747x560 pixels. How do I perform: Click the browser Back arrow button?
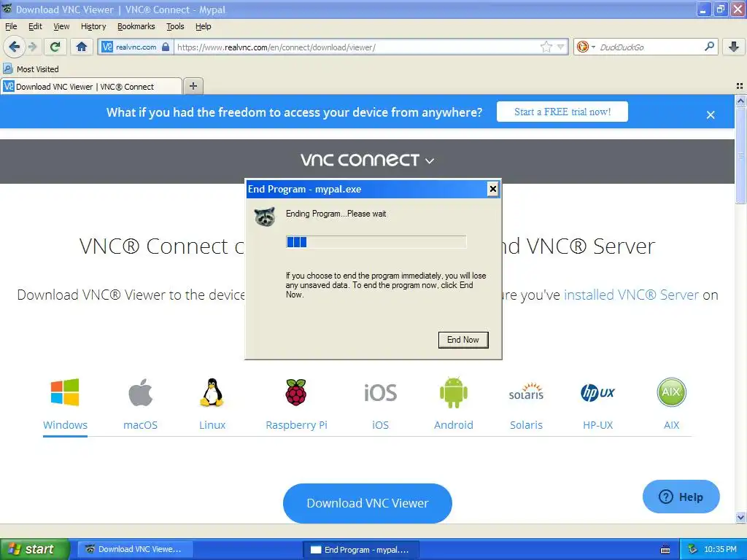coord(14,47)
